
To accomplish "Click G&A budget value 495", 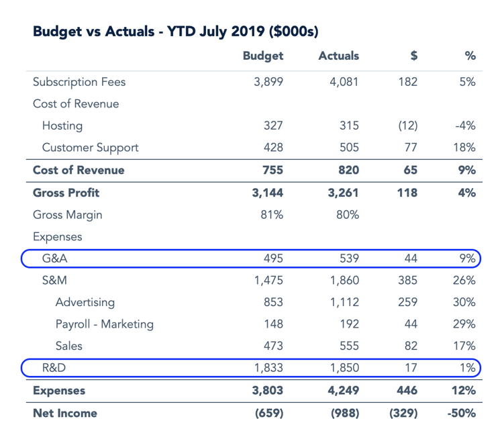I will pyautogui.click(x=273, y=258).
